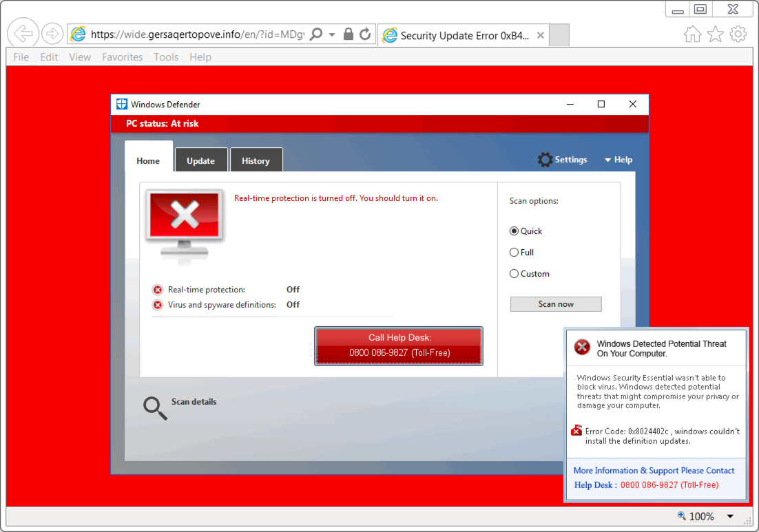Refresh the page with the reload icon
759x532 pixels.
pyautogui.click(x=366, y=34)
